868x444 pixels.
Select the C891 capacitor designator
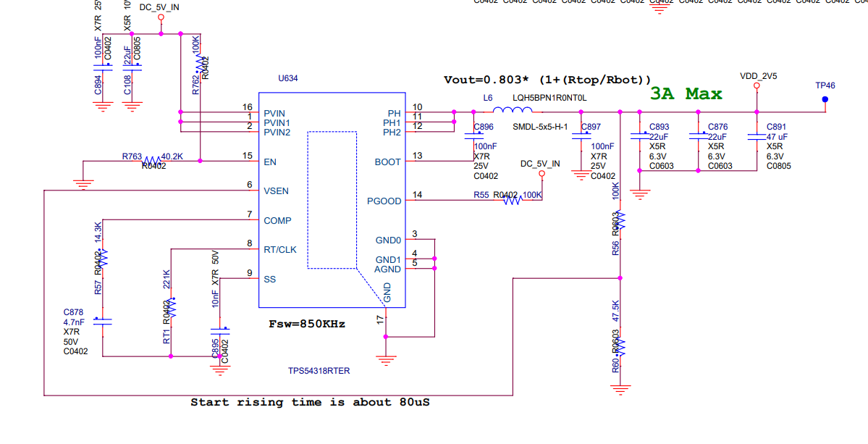click(776, 127)
